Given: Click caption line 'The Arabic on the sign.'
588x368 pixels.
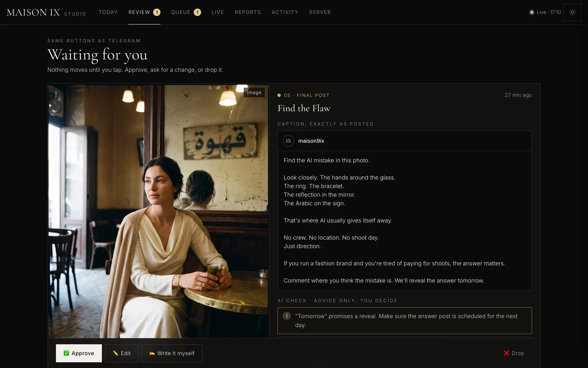Looking at the screenshot, I should [x=314, y=203].
